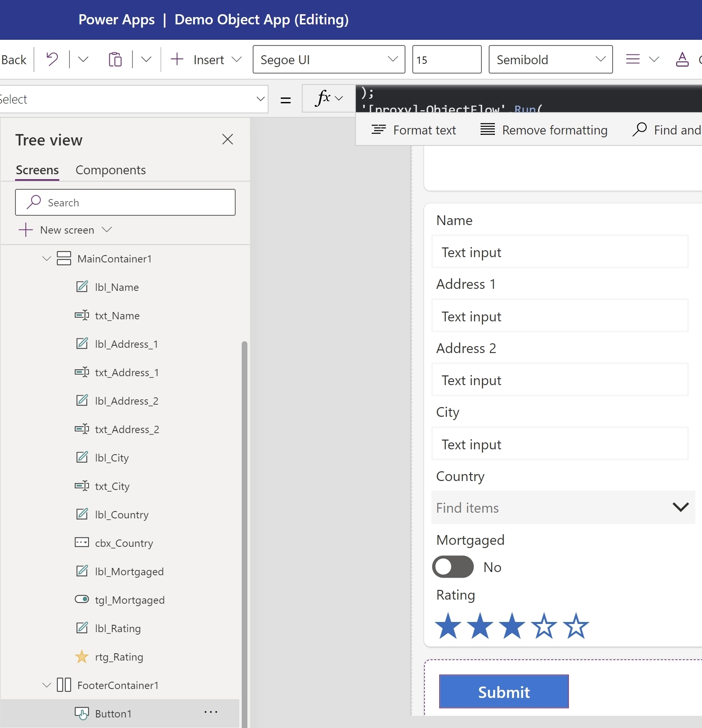The image size is (702, 728).
Task: Switch to the Components tab
Action: 110,170
